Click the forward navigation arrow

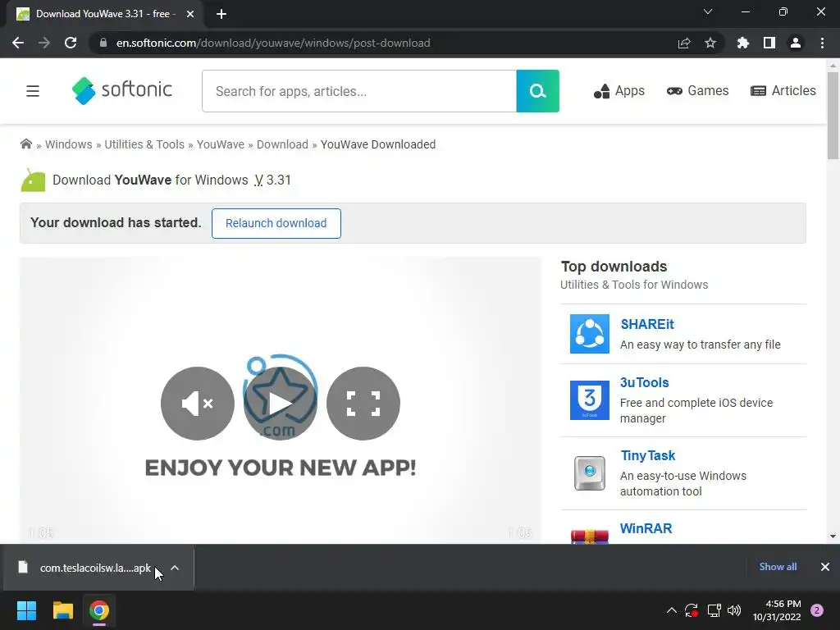click(44, 43)
